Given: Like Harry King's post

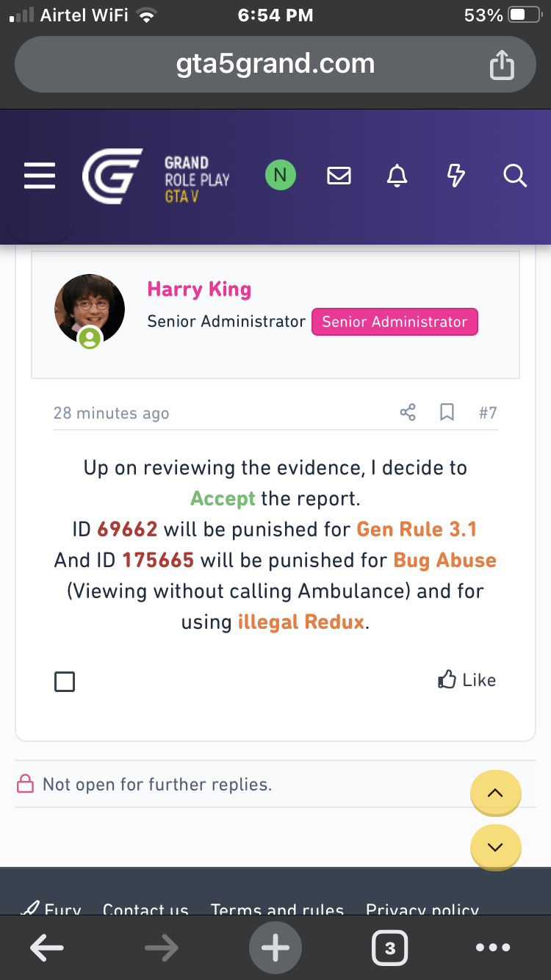Looking at the screenshot, I should tap(467, 680).
